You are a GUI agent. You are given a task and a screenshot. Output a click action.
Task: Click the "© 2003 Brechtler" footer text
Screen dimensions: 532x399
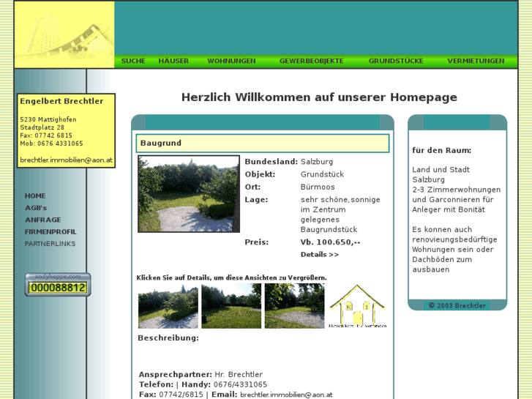(457, 305)
